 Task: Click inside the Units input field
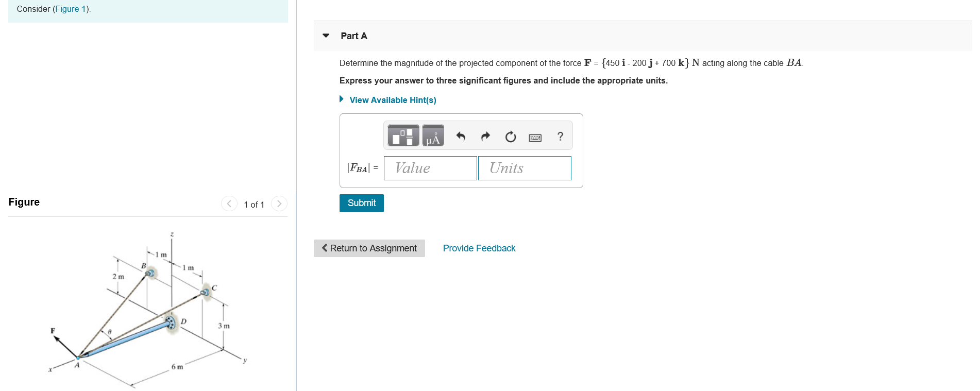point(525,168)
